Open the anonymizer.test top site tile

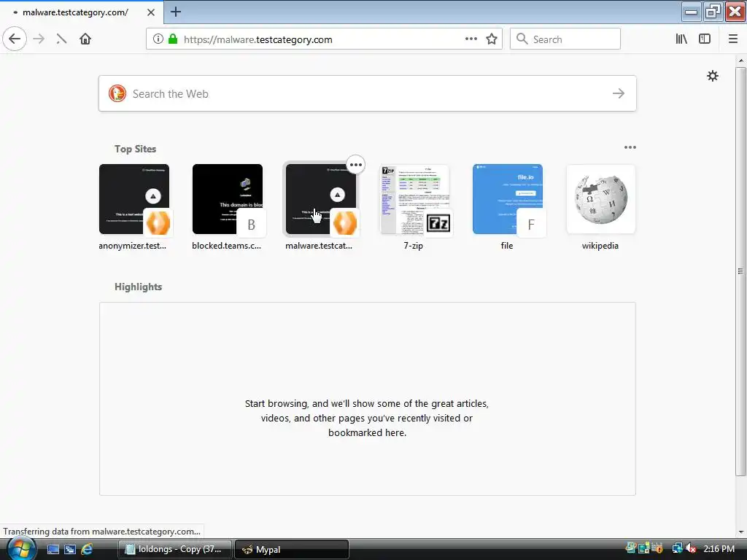click(x=134, y=199)
